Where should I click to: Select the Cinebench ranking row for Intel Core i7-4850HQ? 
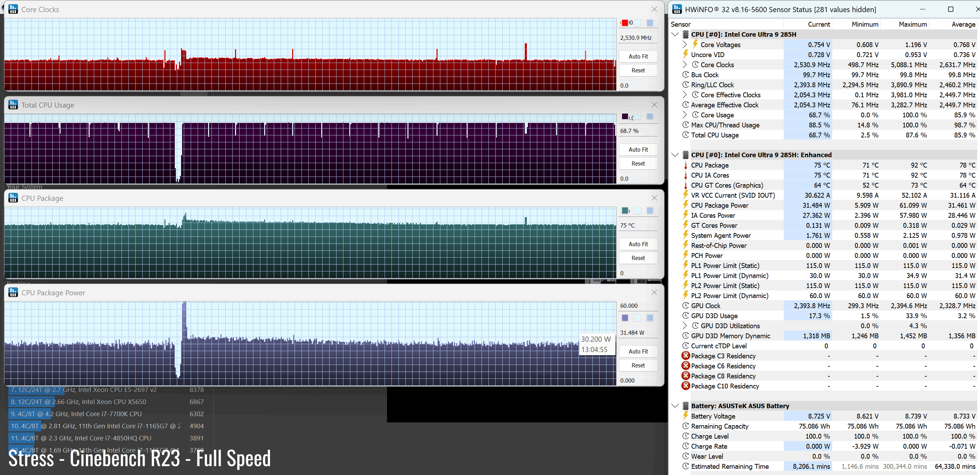(108, 438)
